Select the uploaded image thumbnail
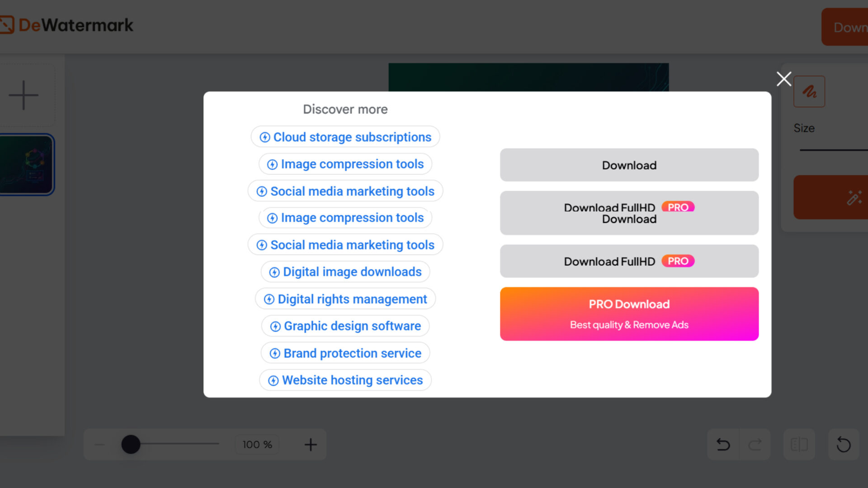Screen dimensions: 868x488 pyautogui.click(x=27, y=165)
